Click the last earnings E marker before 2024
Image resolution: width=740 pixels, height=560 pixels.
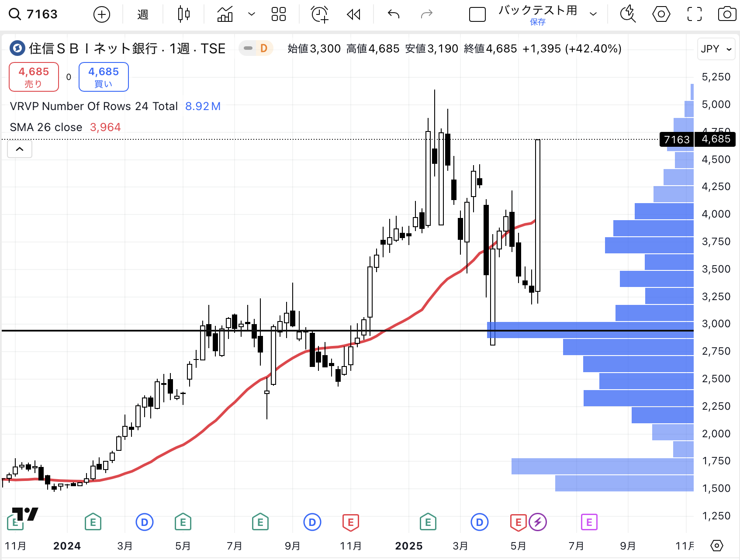pyautogui.click(x=15, y=522)
